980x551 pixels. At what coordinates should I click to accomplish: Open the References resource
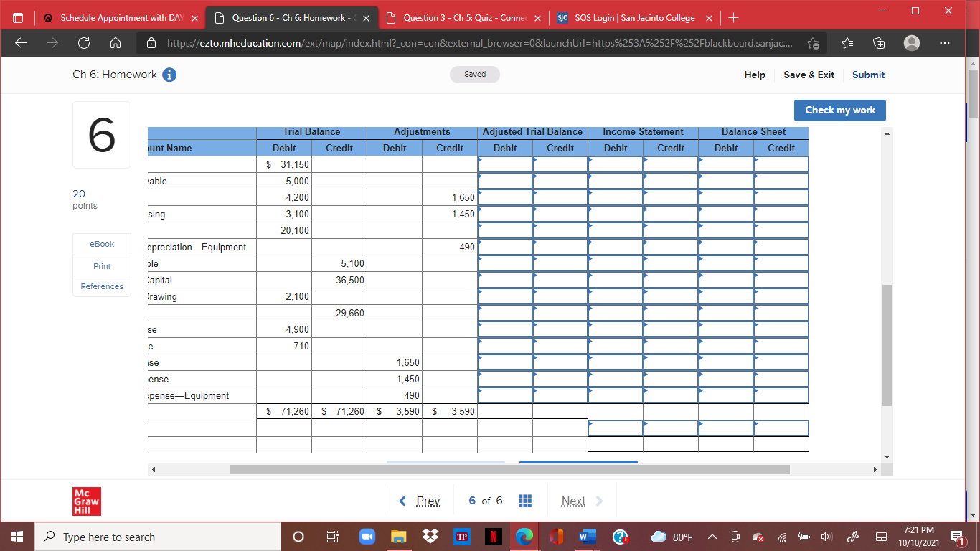(x=102, y=286)
